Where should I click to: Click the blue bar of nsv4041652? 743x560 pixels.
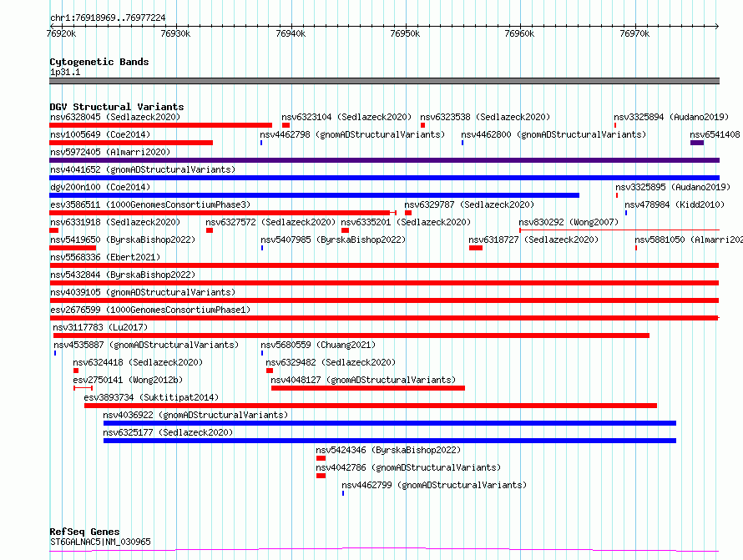click(x=384, y=178)
